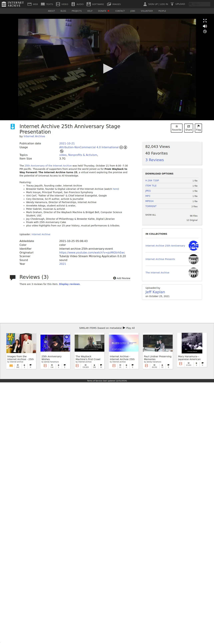Click the Favorite star button

(177, 128)
